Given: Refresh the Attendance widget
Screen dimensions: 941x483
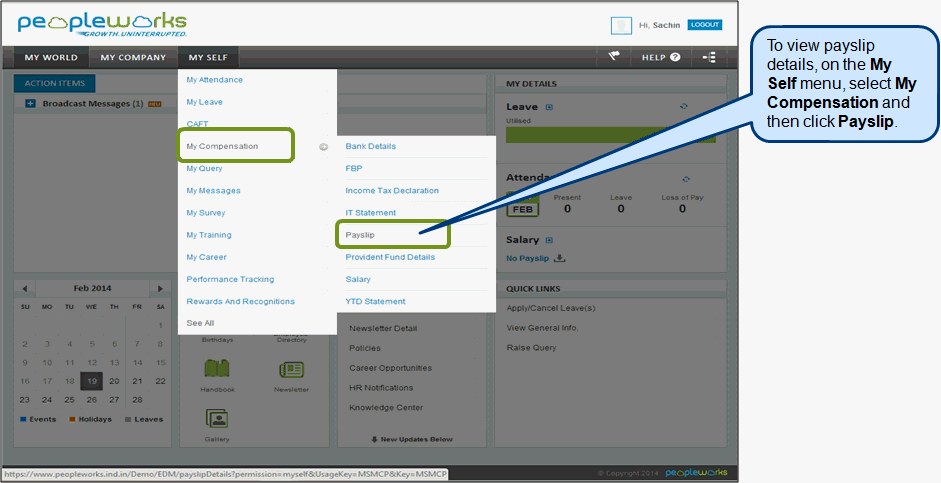Looking at the screenshot, I should (686, 179).
